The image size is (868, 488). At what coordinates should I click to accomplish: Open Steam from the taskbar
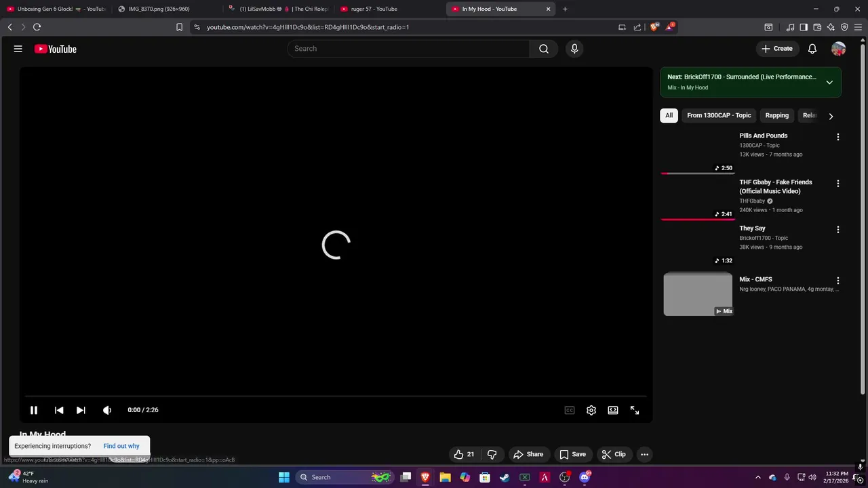click(x=505, y=477)
